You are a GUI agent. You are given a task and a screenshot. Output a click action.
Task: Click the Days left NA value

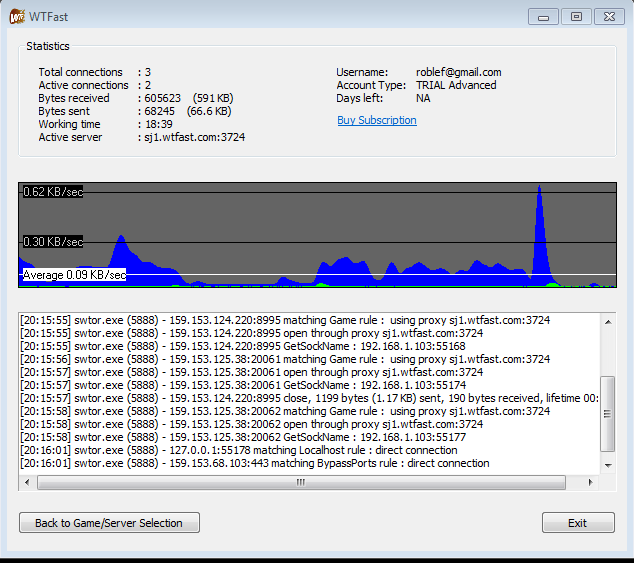pos(423,98)
